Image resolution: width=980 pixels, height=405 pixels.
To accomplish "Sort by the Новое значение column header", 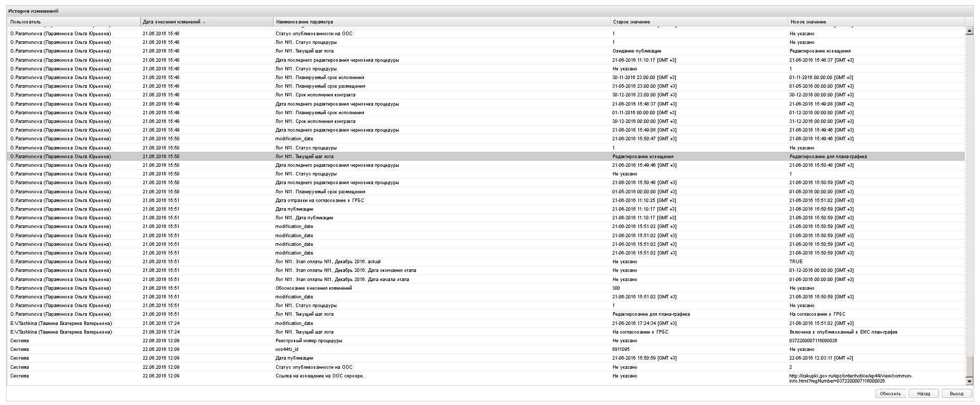I will coord(876,22).
